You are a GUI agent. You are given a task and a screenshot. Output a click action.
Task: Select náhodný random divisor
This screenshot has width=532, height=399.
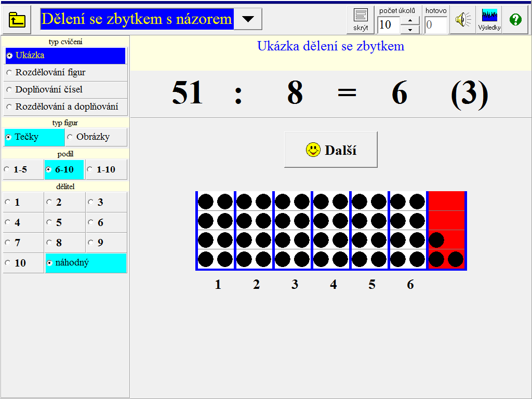point(86,263)
